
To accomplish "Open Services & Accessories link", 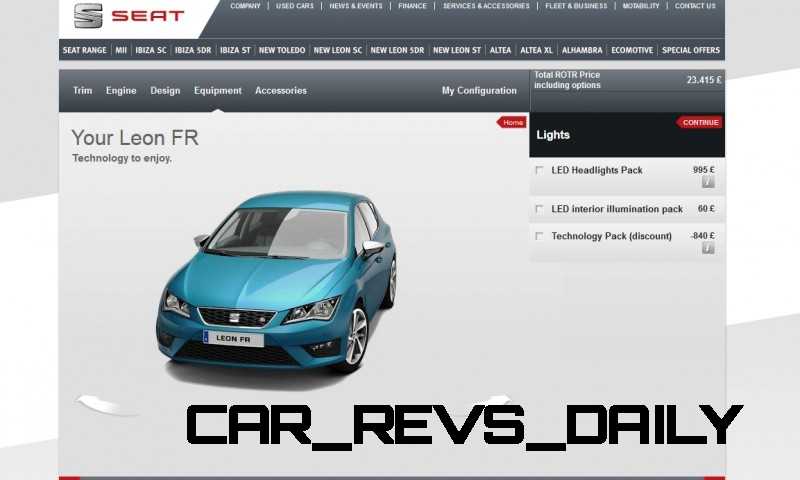I will [x=486, y=6].
